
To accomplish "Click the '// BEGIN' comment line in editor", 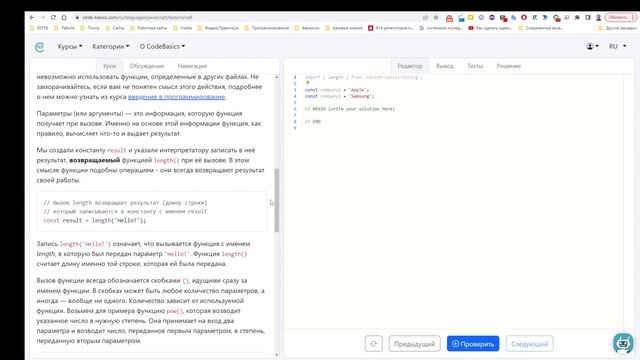I will tap(349, 109).
